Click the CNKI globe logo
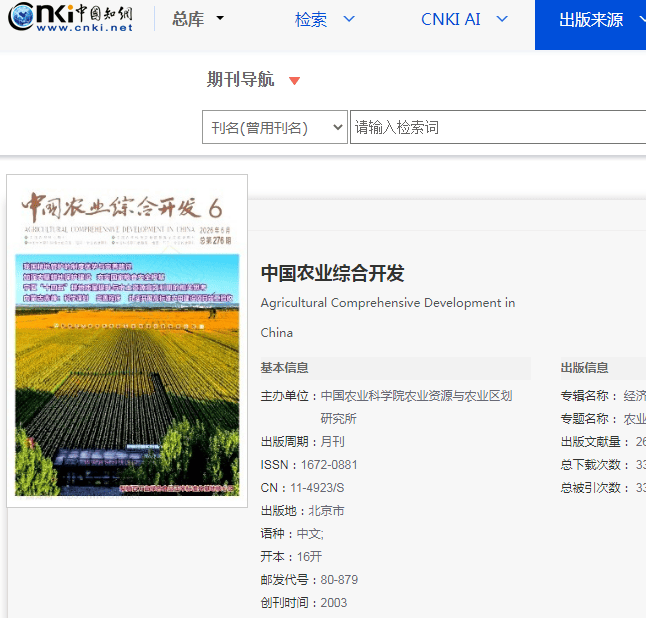This screenshot has height=618, width=646. tap(21, 16)
